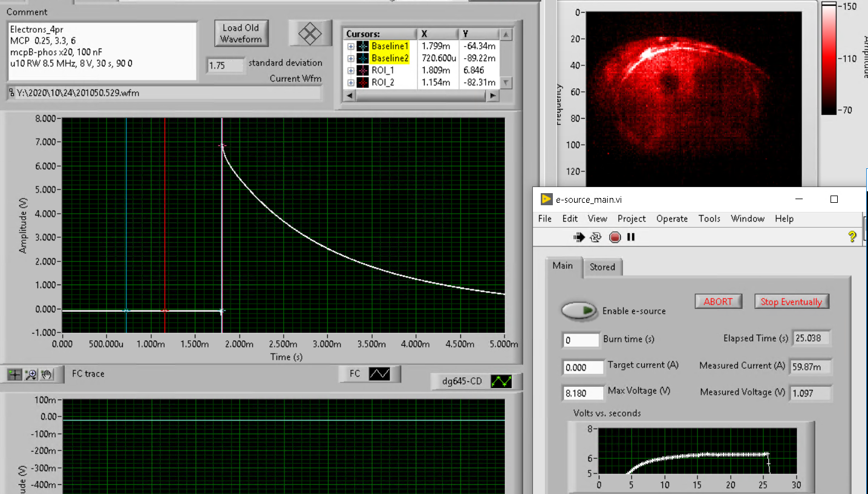Click the FC plot legend swatch

pos(380,374)
